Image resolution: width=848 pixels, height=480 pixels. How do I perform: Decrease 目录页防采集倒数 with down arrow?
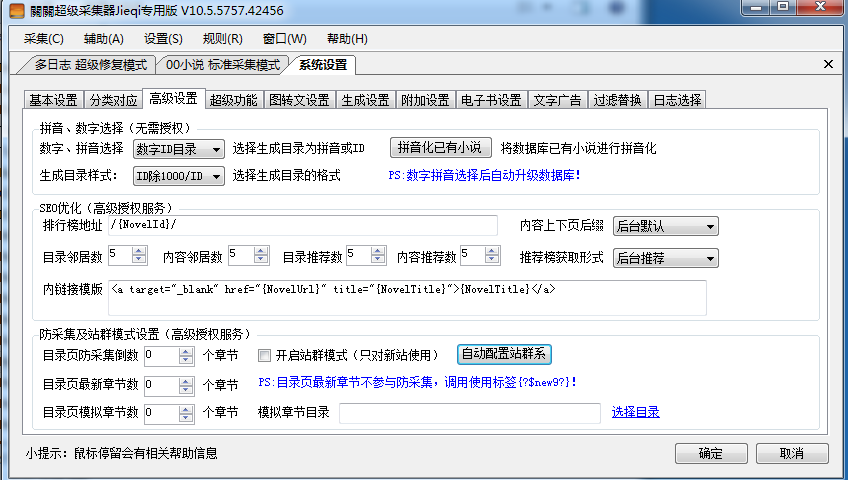coord(186,361)
